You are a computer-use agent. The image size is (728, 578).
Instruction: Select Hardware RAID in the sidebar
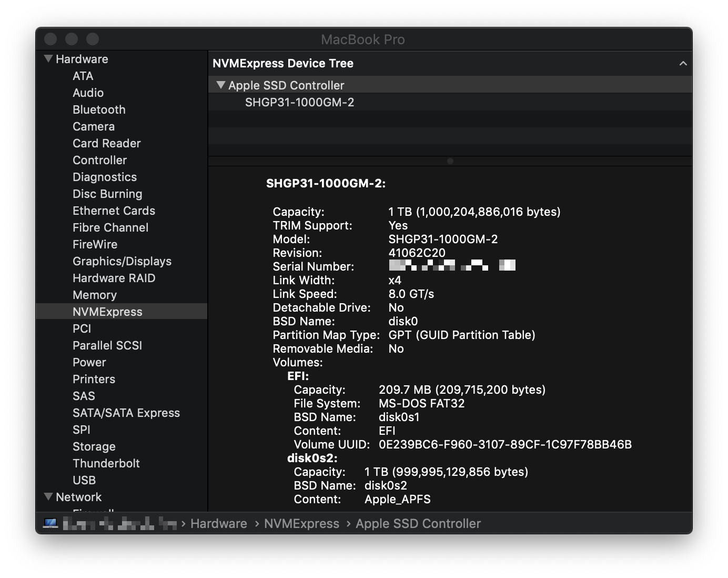[x=114, y=278]
